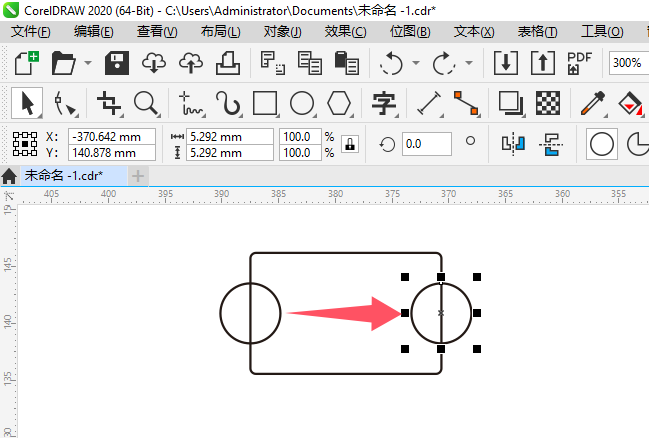Viewport: 649px width, 438px height.
Task: Click the cloud download icon
Action: tap(154, 63)
